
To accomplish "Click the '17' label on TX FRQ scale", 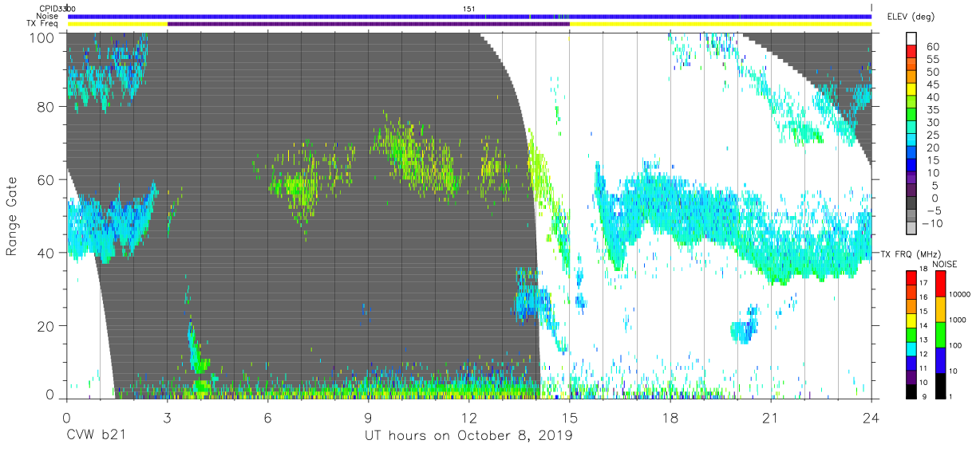I will [923, 283].
